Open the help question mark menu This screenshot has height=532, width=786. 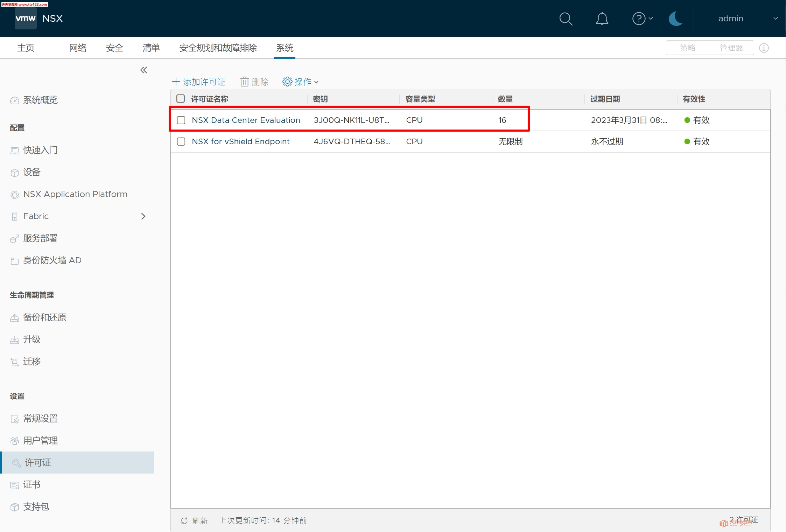click(x=643, y=19)
